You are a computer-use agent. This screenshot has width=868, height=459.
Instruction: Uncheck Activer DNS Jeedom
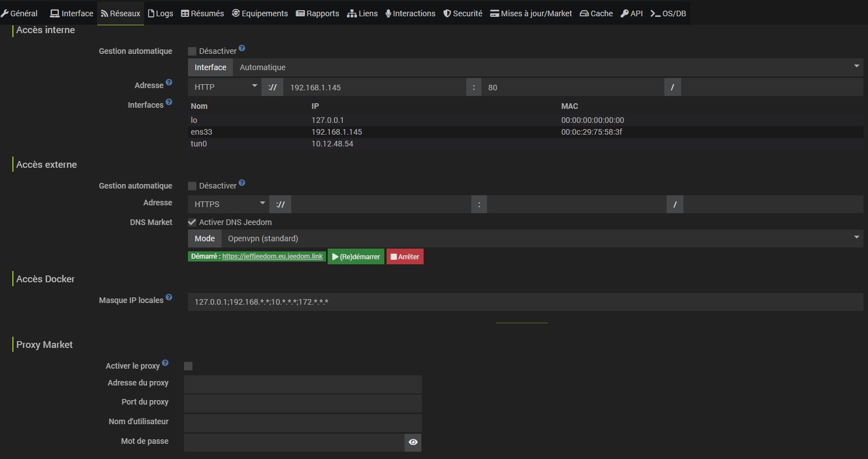click(x=192, y=222)
